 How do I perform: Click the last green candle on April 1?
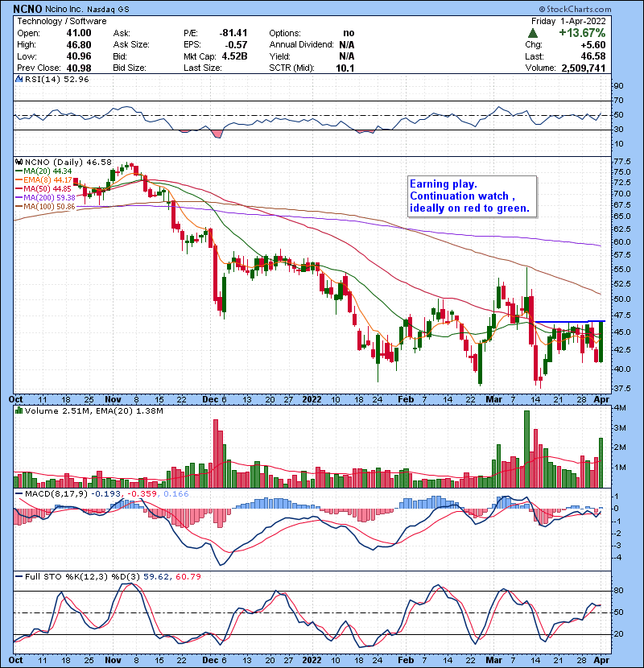click(x=601, y=342)
